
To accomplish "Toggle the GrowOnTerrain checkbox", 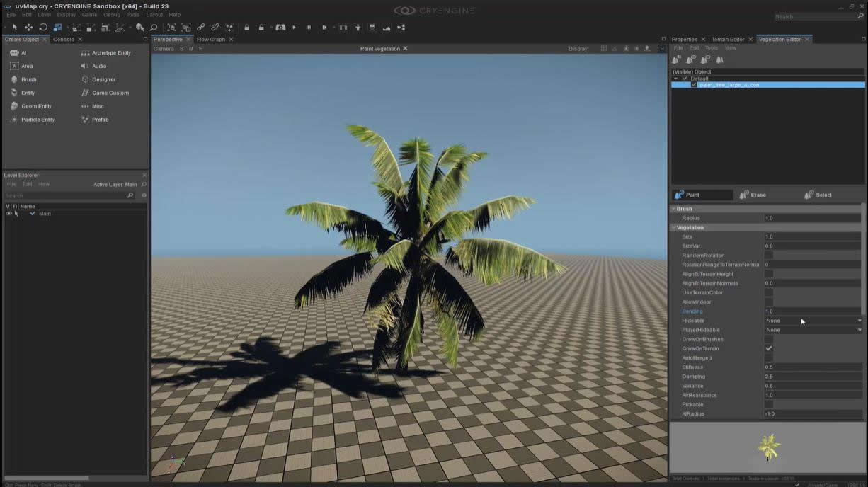I will point(768,348).
